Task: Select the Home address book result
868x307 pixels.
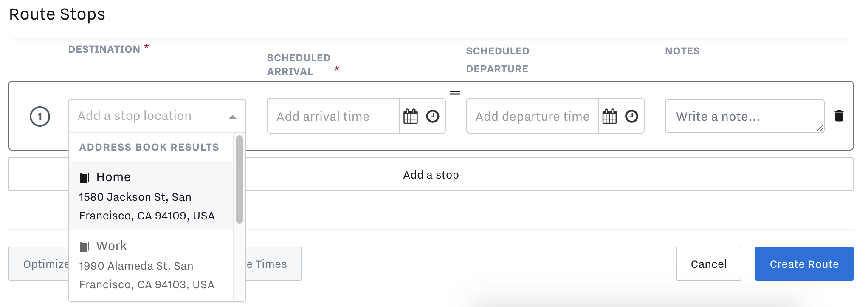Action: click(151, 195)
